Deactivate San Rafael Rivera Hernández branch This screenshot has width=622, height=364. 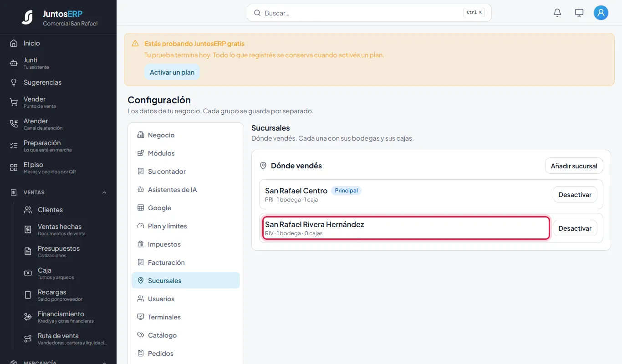[x=575, y=228]
